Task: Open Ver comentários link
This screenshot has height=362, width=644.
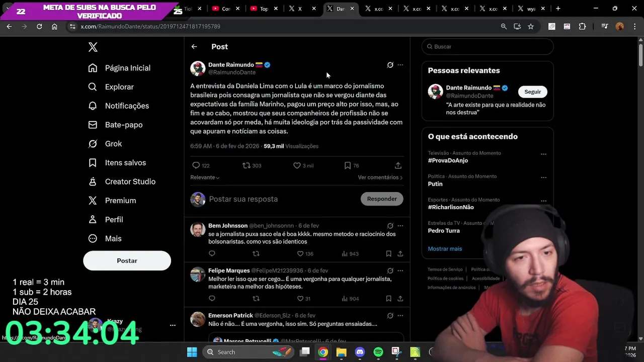Action: [380, 177]
